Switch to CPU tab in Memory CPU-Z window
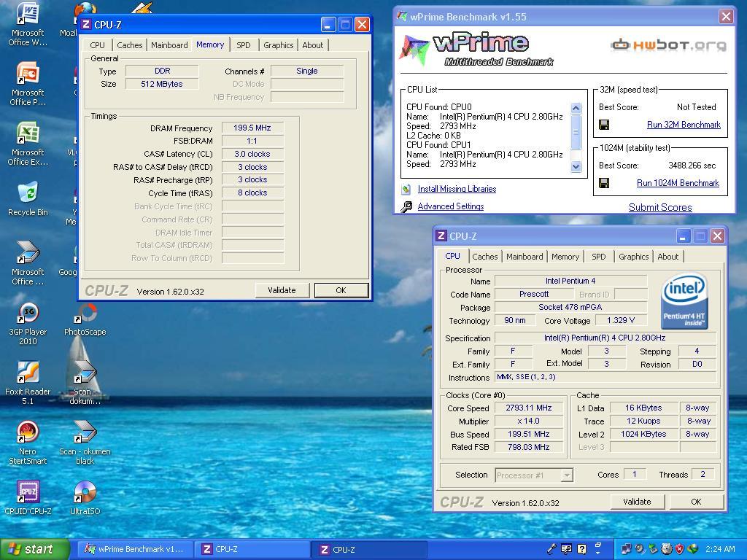 coord(97,45)
